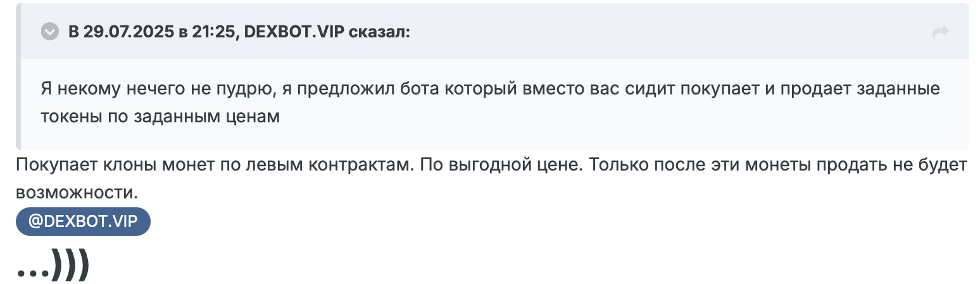Viewport: 980px width, 284px height.
Task: Open the @DEXBOT.VIP mention
Action: pyautogui.click(x=83, y=222)
